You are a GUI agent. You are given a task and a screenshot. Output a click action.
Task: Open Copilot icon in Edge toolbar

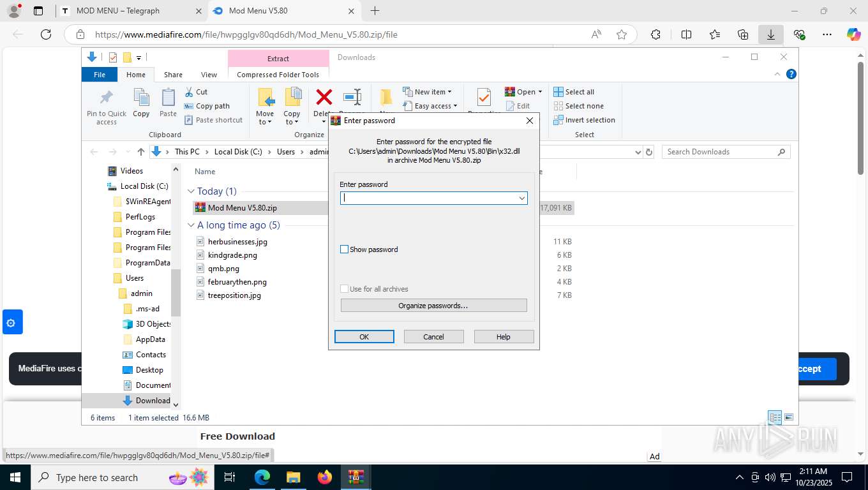(x=854, y=34)
